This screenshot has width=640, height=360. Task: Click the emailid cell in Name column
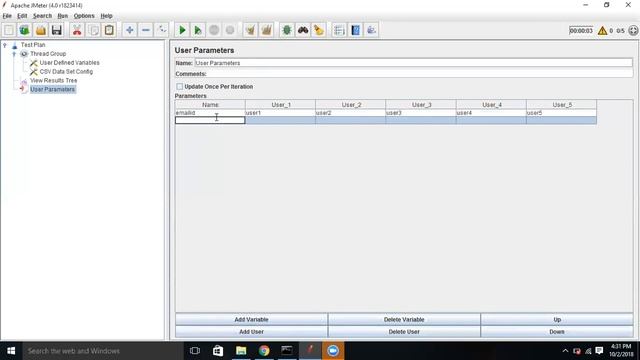click(x=210, y=113)
